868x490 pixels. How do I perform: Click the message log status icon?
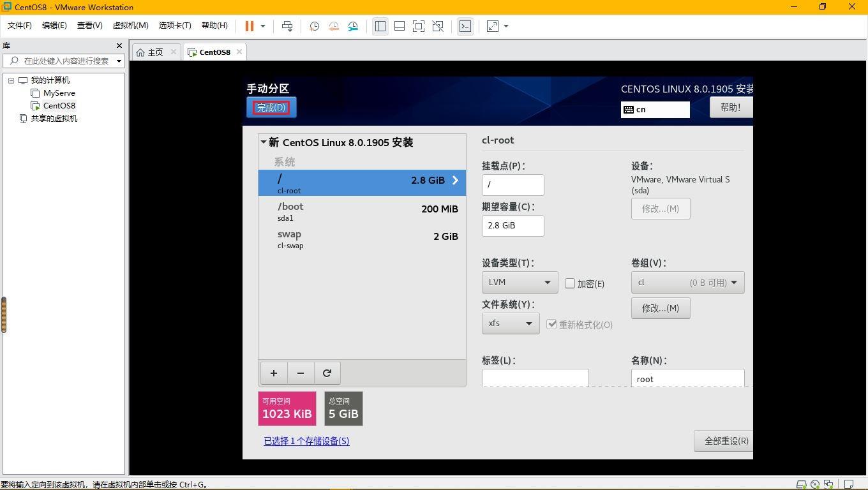[849, 484]
